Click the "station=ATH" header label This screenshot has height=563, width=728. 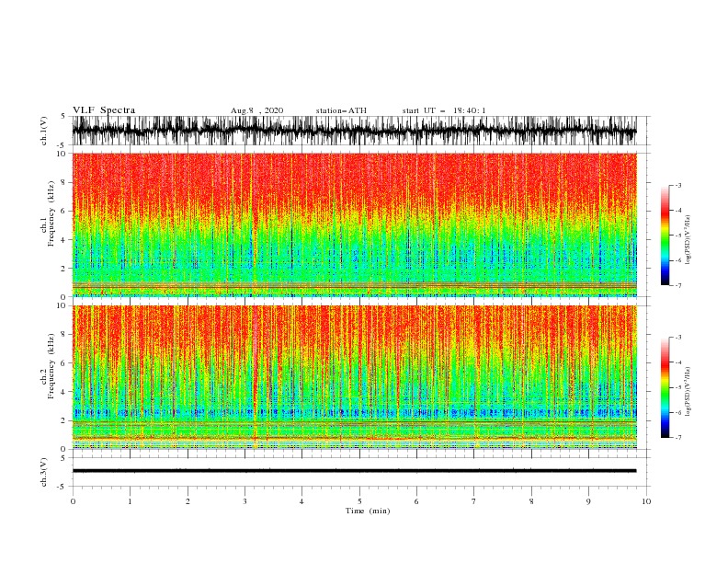[x=341, y=110]
